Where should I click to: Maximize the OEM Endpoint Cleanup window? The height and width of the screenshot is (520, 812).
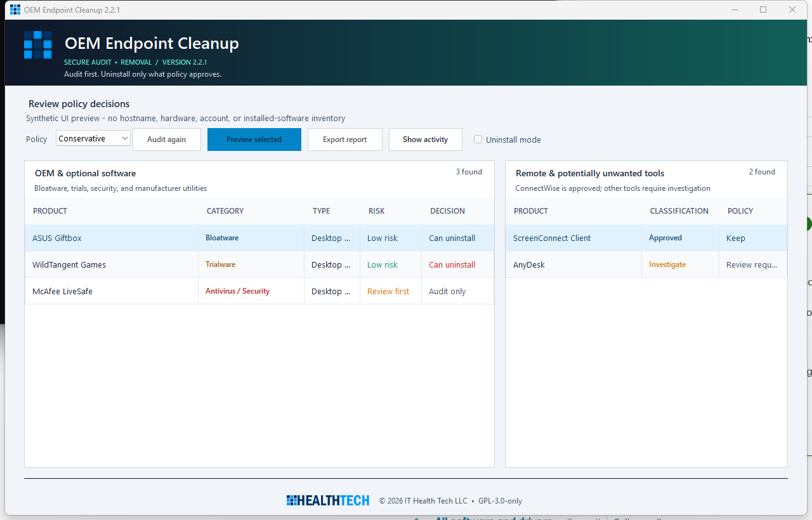click(763, 10)
